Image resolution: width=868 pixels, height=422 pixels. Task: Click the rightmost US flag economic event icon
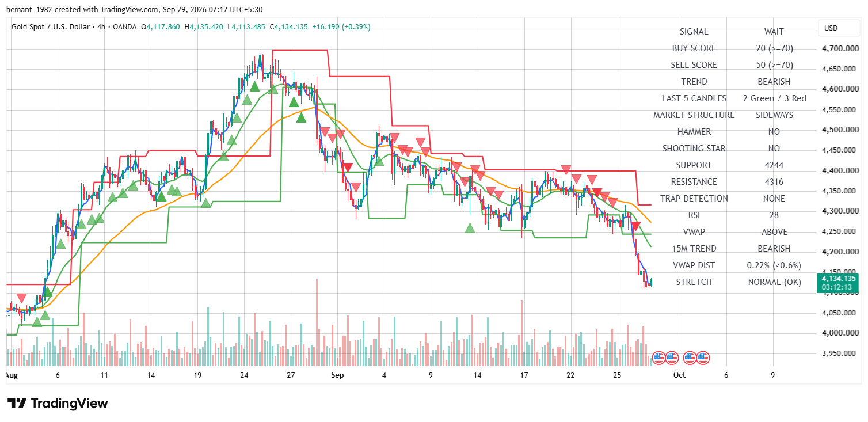[702, 358]
